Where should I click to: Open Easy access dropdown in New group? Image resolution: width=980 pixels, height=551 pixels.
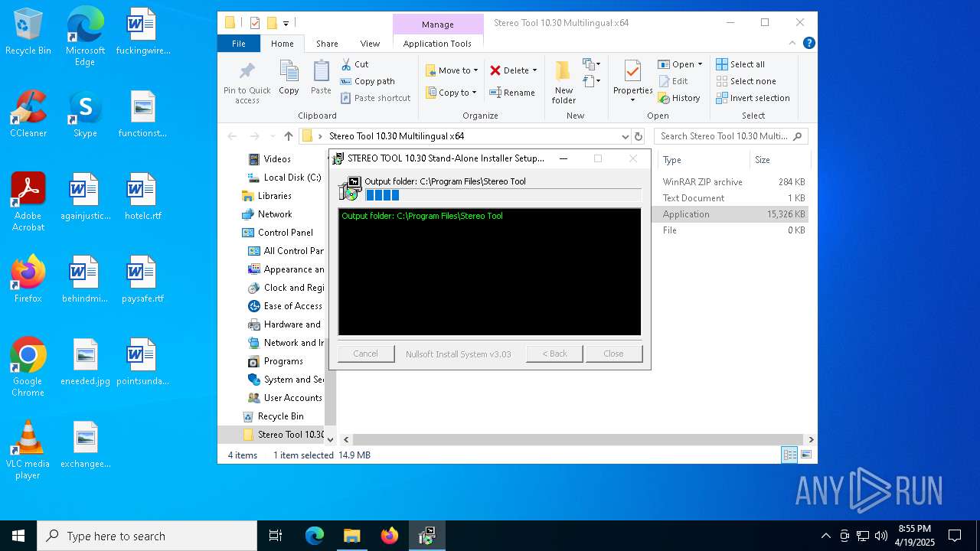pyautogui.click(x=592, y=80)
